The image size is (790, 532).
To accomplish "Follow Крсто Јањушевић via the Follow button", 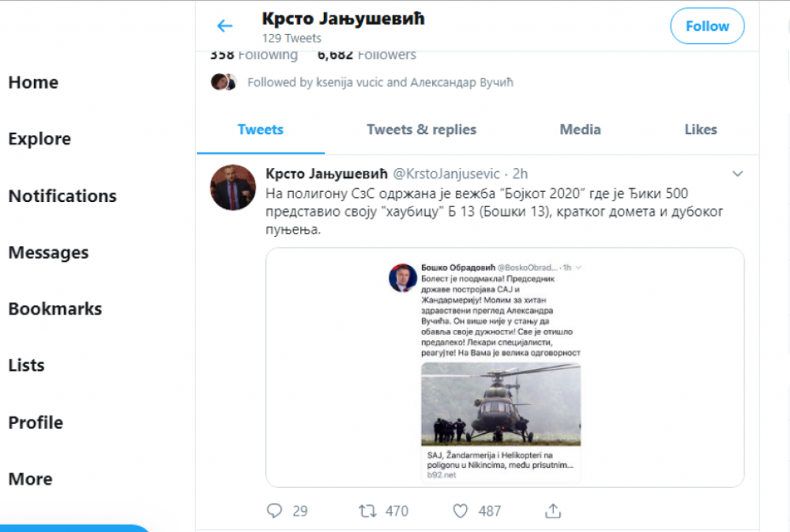I will tap(707, 25).
